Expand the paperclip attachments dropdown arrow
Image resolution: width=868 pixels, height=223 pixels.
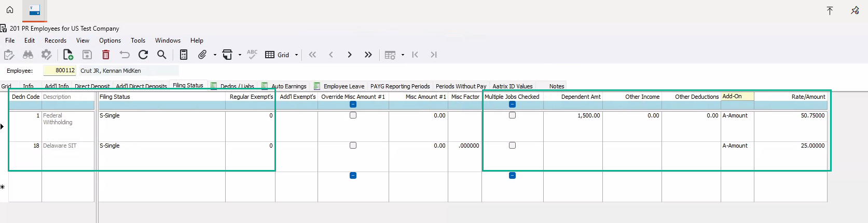tap(215, 55)
